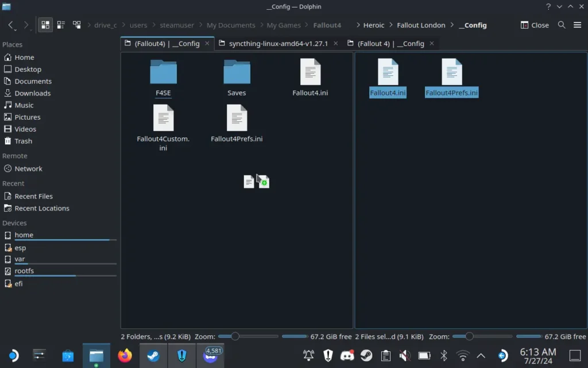The image size is (588, 368).
Task: Click left pane free space bar
Action: pyautogui.click(x=295, y=336)
